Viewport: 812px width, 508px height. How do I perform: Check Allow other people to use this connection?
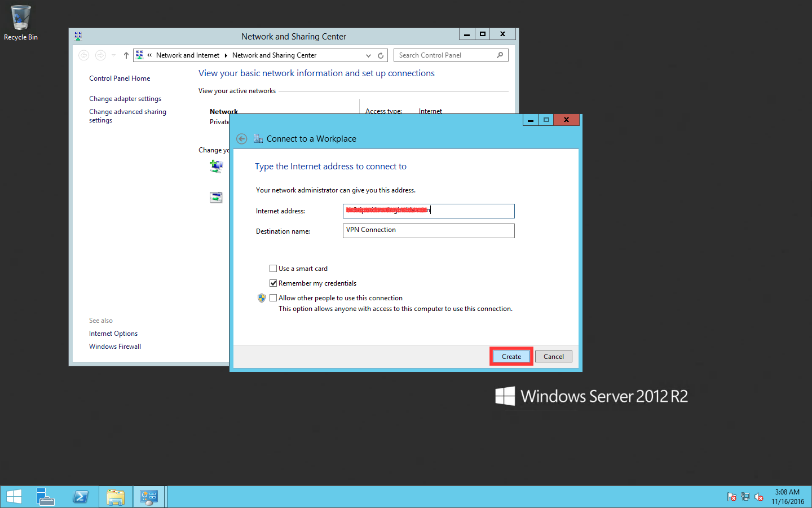tap(273, 298)
